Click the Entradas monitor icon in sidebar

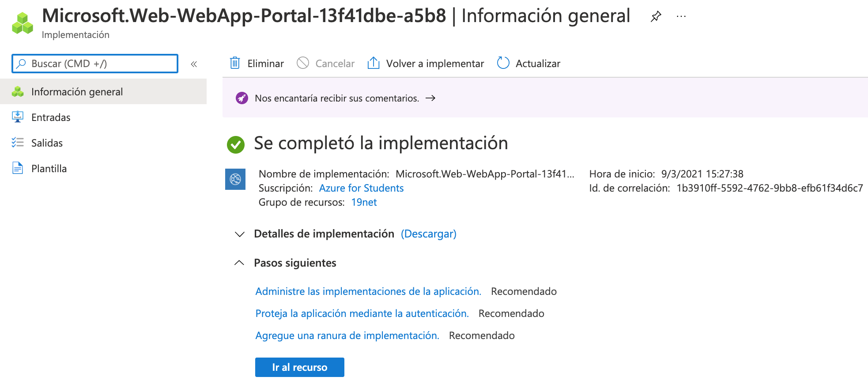(x=18, y=117)
